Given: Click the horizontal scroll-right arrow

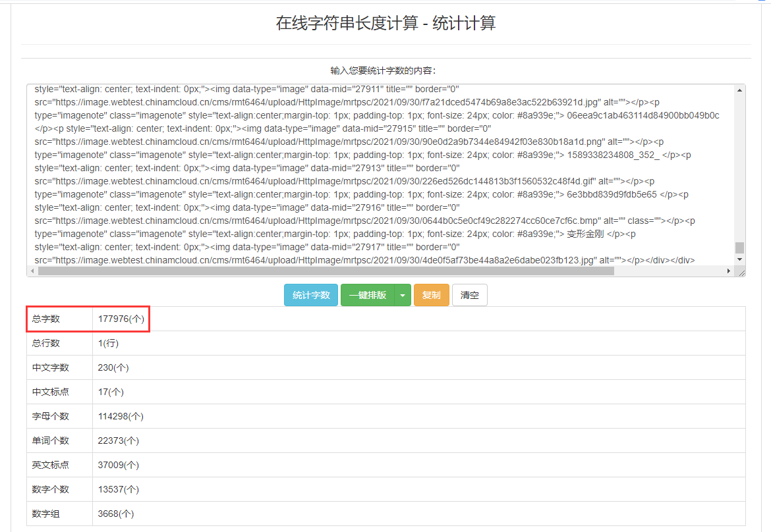Looking at the screenshot, I should (x=729, y=271).
